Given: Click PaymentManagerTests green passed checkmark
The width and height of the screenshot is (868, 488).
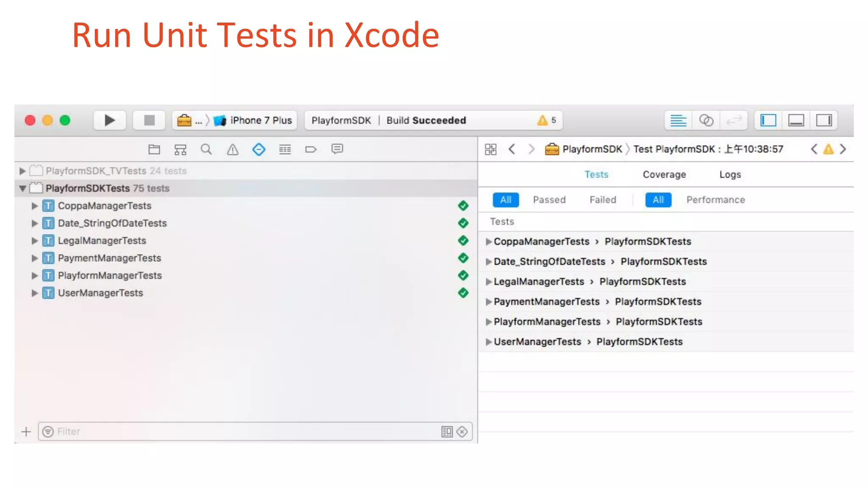Looking at the screenshot, I should tap(463, 258).
